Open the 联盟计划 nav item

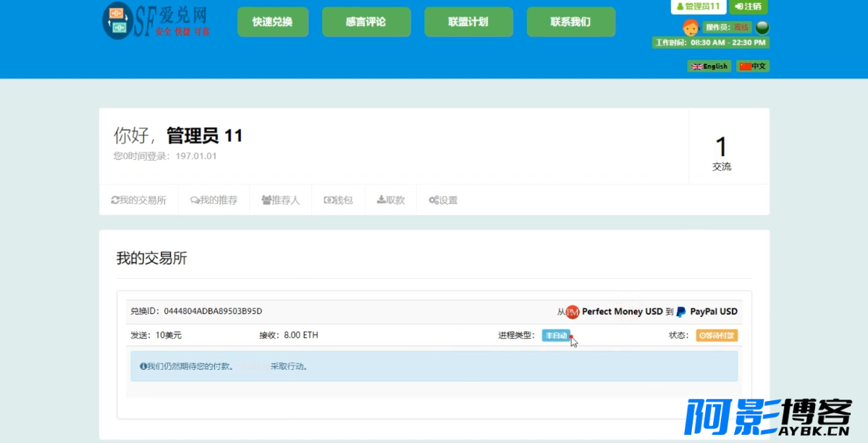click(x=468, y=22)
